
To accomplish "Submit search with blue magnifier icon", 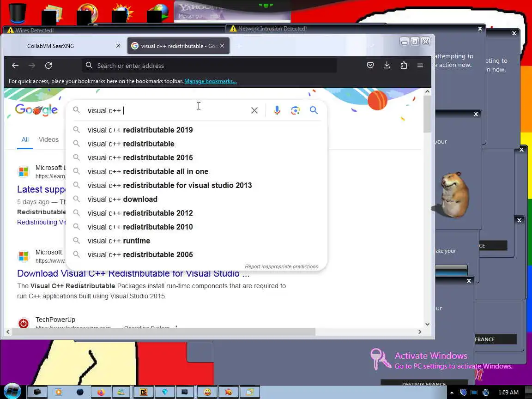I will [314, 110].
